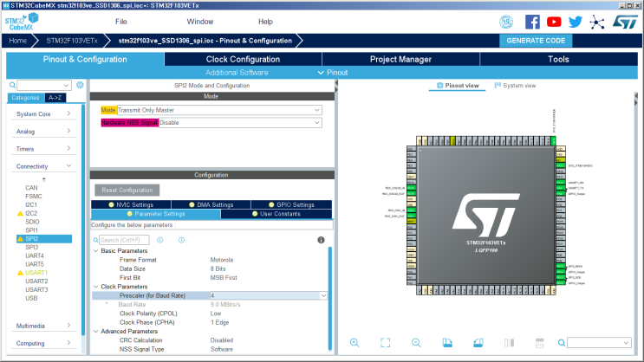Open the Facebook link icon

point(532,22)
